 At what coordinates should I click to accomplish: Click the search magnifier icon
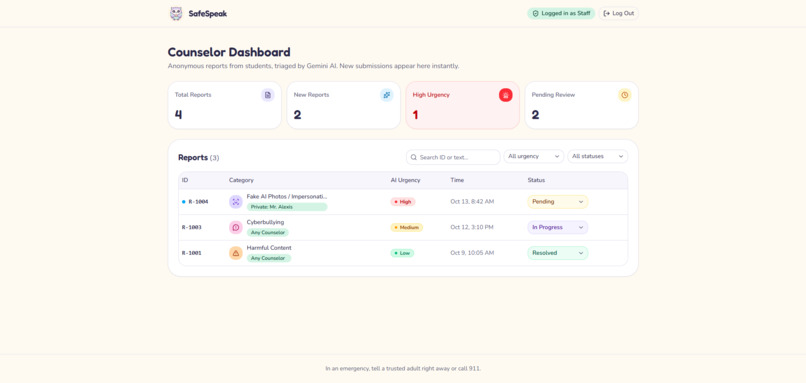414,157
